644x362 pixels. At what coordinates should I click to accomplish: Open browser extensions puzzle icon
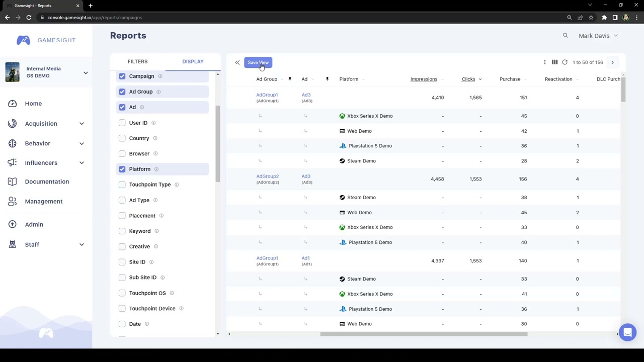point(604,18)
